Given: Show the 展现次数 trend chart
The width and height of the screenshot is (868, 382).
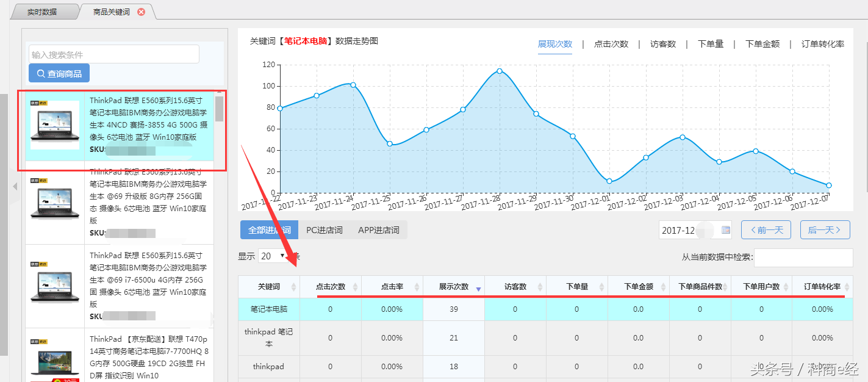Looking at the screenshot, I should point(555,44).
